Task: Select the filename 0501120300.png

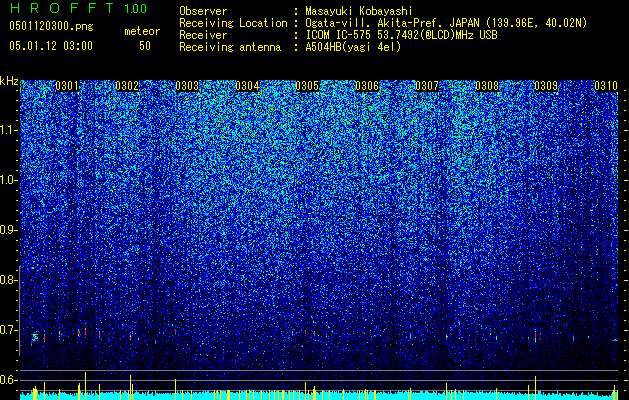Action: (x=51, y=26)
